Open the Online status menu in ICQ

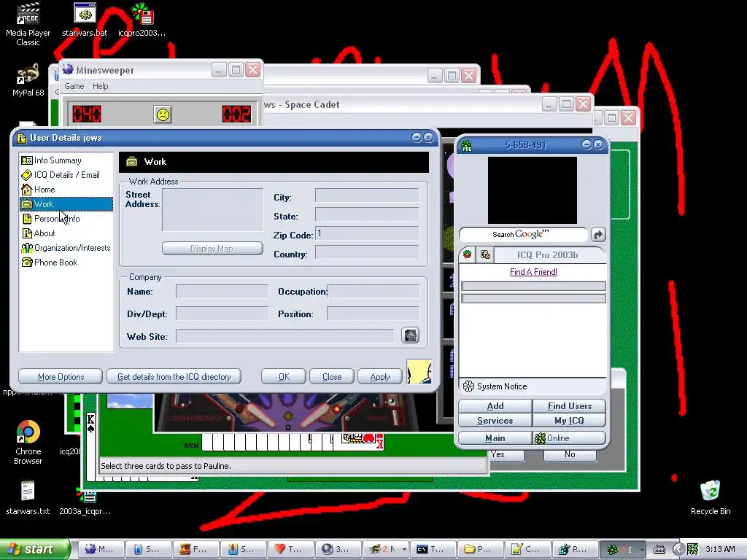(x=569, y=438)
